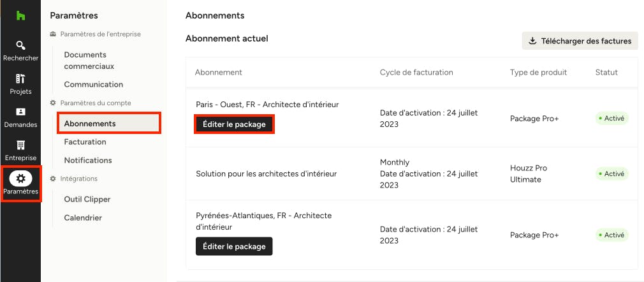Edit the Pyrénées-Atlantiques package
Image resolution: width=644 pixels, height=282 pixels.
(234, 246)
